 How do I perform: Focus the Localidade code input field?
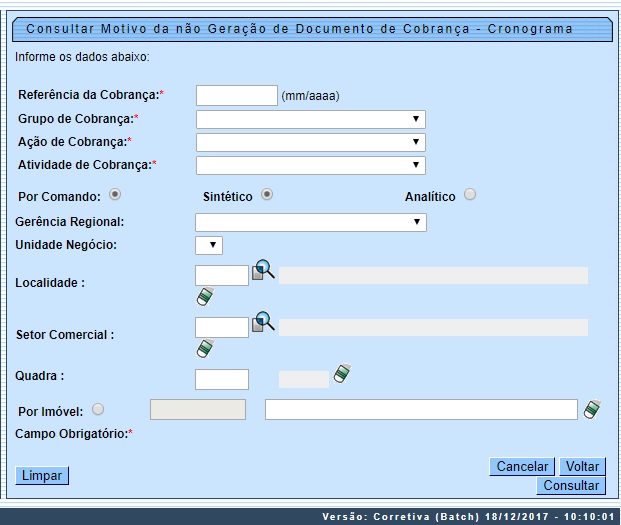222,276
